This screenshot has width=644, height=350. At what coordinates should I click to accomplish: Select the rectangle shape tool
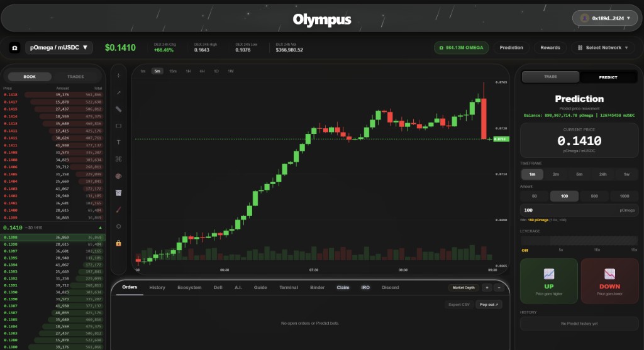point(118,126)
